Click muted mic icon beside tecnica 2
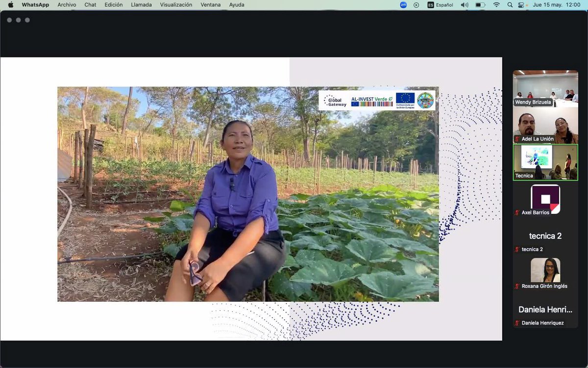 [x=517, y=249]
